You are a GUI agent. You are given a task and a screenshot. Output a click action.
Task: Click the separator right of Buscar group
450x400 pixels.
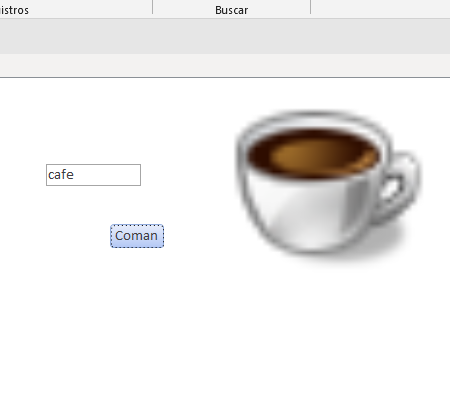pyautogui.click(x=310, y=7)
